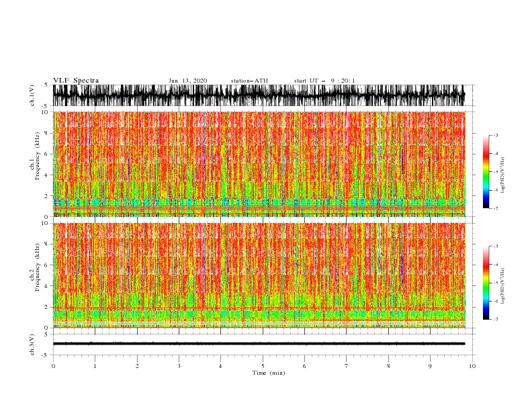Click the "station=ATH" header label
Screen dimensions: 532x411
tap(249, 81)
